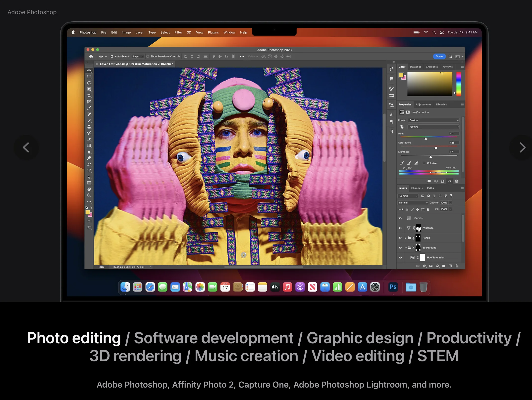Open the Yellows color range dropdown
Image resolution: width=532 pixels, height=400 pixels.
pyautogui.click(x=433, y=127)
